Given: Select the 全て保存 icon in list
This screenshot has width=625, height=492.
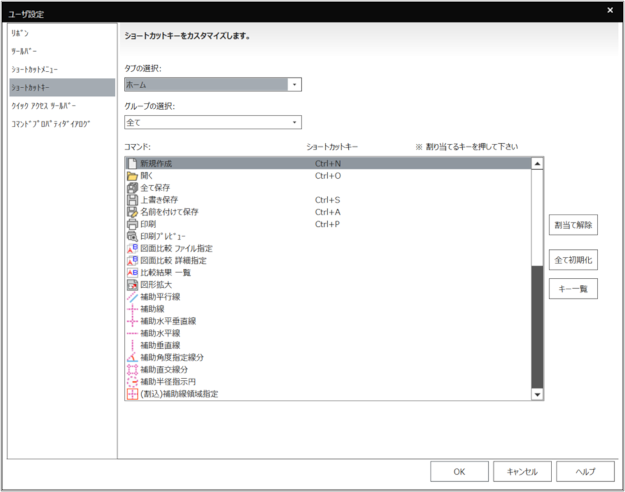Looking at the screenshot, I should pos(132,187).
